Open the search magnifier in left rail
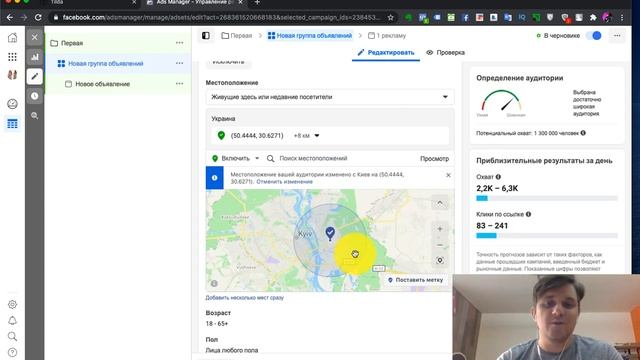Viewport: 640px width, 360px height. tap(12, 336)
